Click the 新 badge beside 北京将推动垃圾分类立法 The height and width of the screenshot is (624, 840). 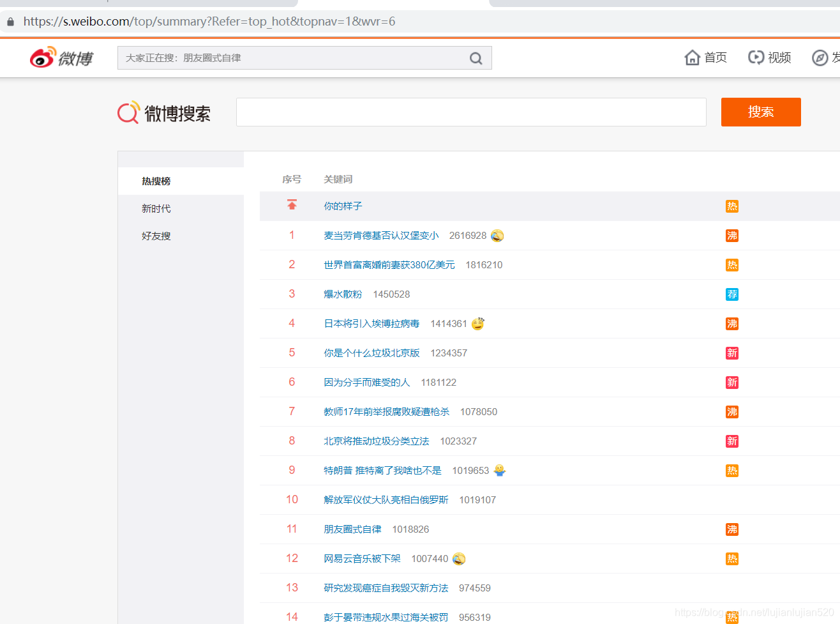click(x=731, y=441)
